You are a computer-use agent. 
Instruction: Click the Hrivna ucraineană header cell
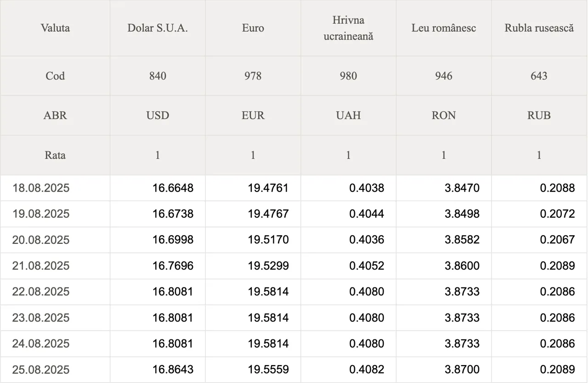click(348, 28)
